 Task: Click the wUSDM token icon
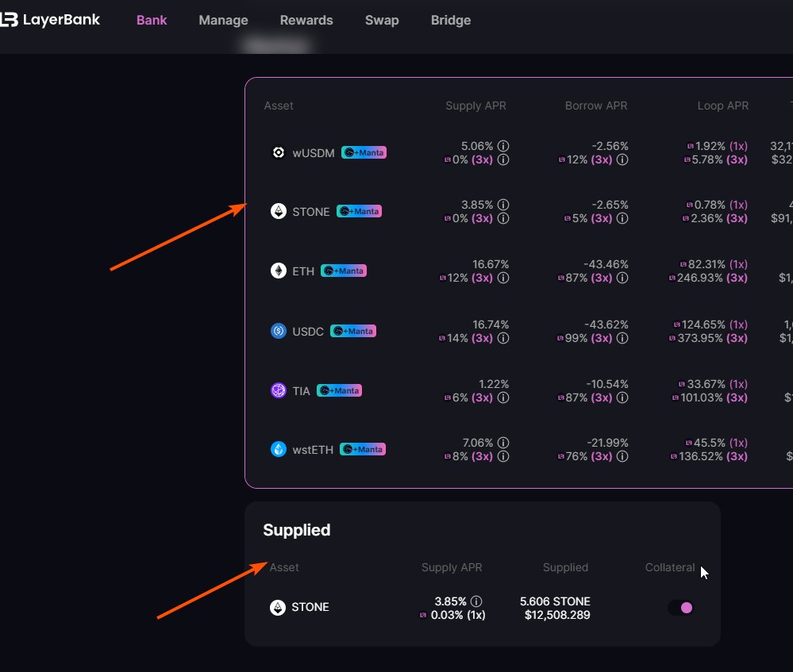pyautogui.click(x=278, y=152)
